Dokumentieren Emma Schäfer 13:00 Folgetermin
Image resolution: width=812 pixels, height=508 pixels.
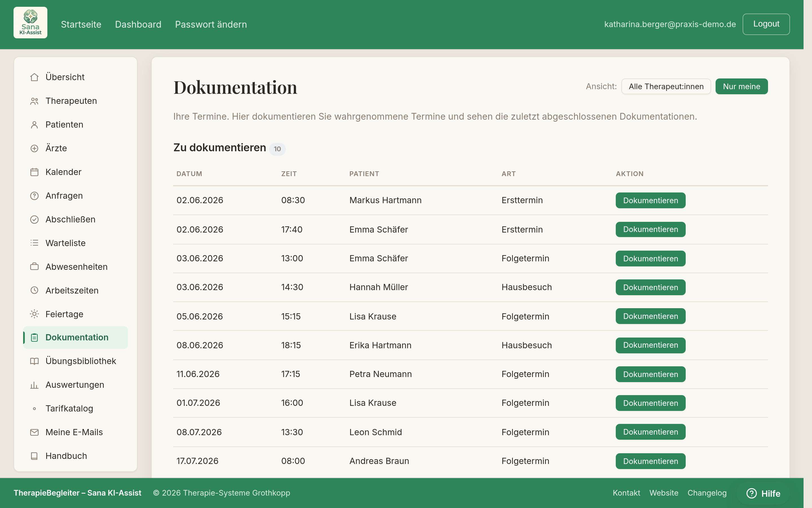pyautogui.click(x=650, y=259)
